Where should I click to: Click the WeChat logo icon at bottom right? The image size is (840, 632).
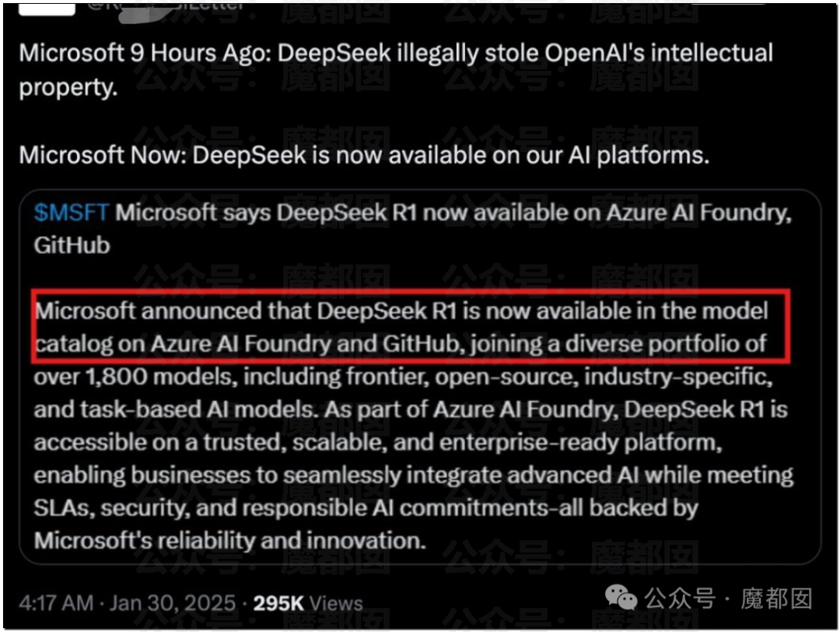(621, 597)
